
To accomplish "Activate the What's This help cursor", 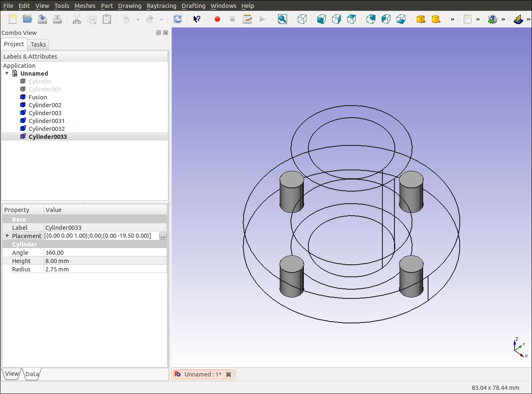I will pos(197,19).
